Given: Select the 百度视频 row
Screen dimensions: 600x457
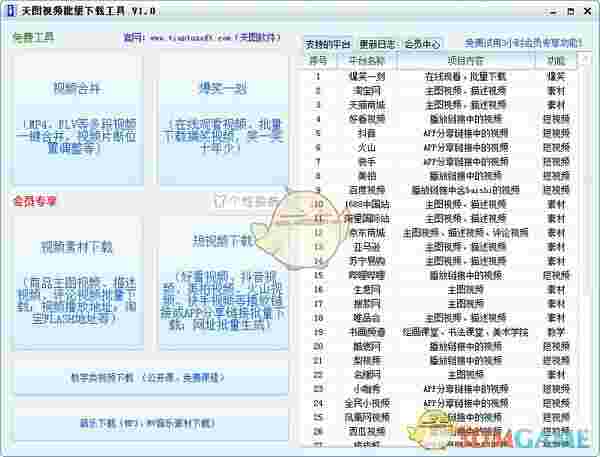Looking at the screenshot, I should (440, 190).
